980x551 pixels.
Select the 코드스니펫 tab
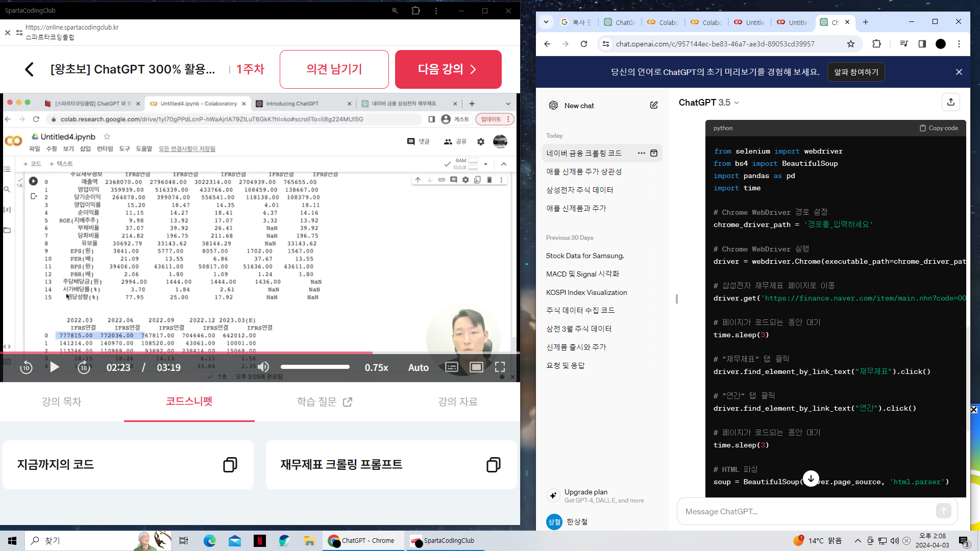189,402
